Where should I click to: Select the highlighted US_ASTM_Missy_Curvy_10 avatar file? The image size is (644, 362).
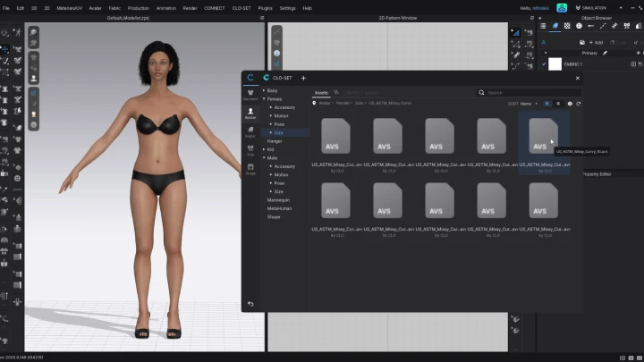coord(544,145)
